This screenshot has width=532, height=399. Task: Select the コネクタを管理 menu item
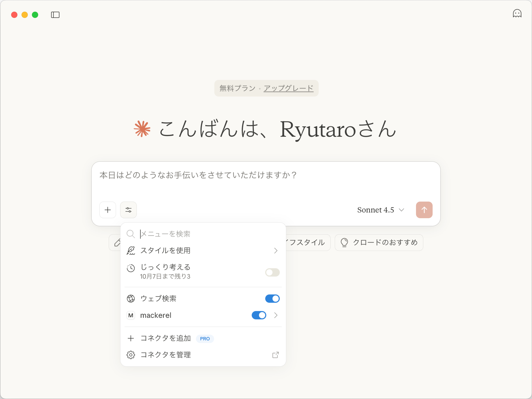(x=165, y=355)
